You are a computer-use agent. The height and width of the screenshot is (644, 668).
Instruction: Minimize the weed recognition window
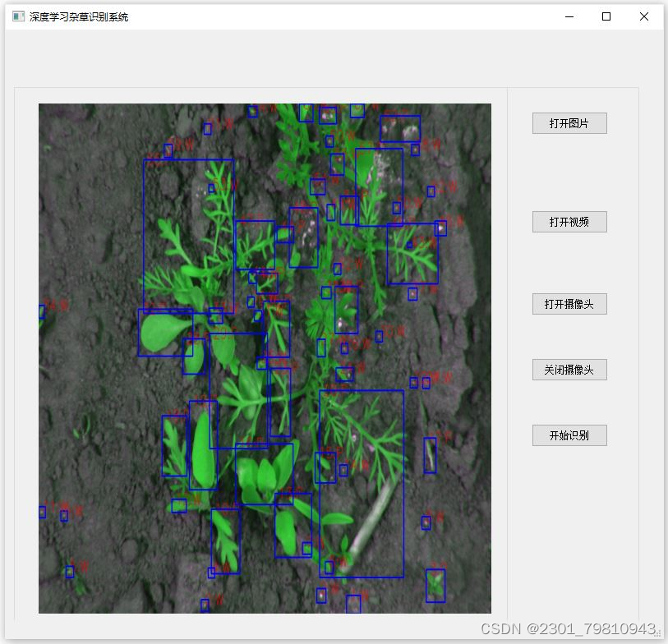[569, 16]
